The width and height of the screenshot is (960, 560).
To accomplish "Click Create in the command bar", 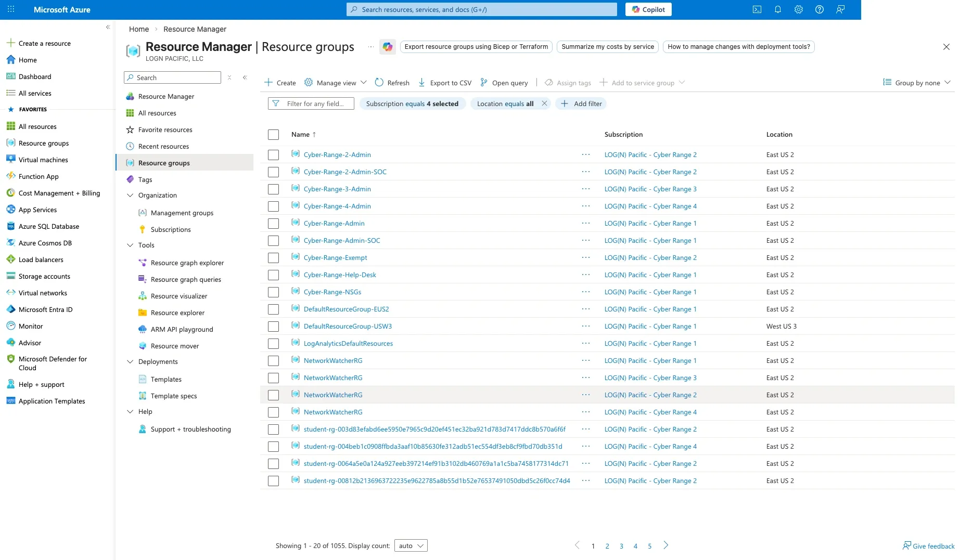I will click(x=280, y=83).
